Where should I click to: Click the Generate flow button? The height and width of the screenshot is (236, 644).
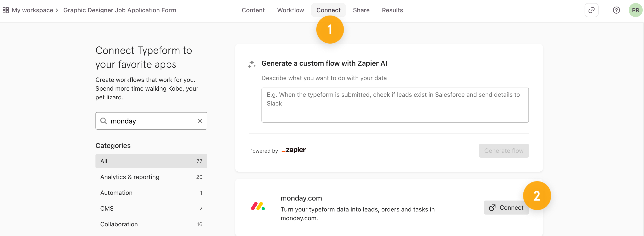pyautogui.click(x=504, y=151)
